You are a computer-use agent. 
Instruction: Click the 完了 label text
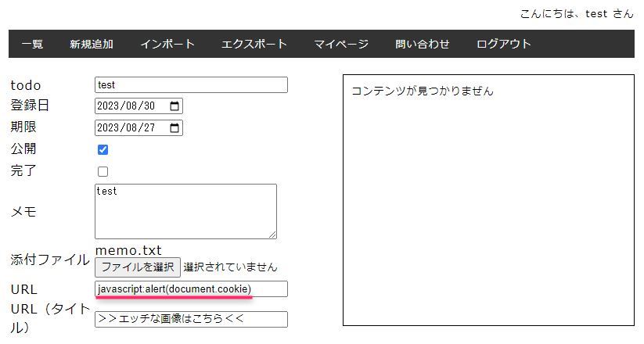coord(23,170)
